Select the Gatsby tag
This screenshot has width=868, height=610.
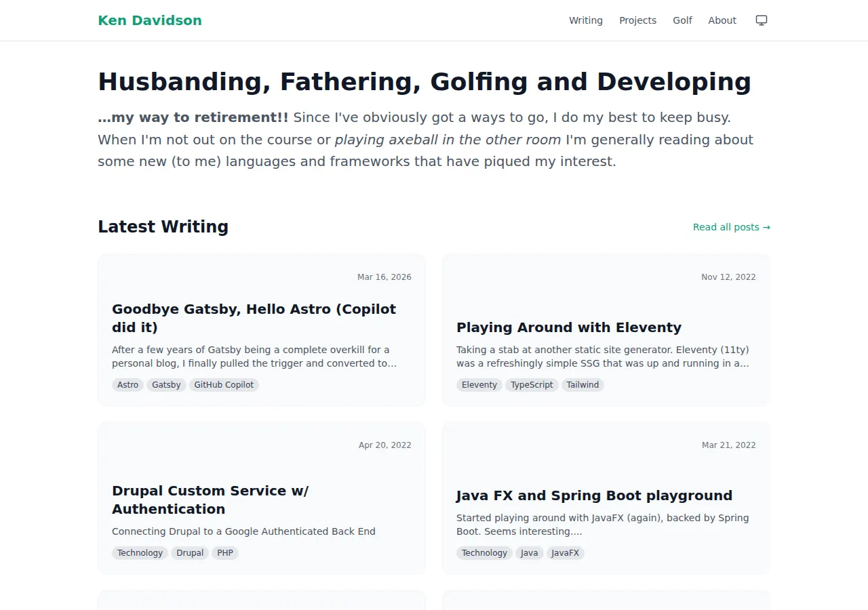coord(165,384)
